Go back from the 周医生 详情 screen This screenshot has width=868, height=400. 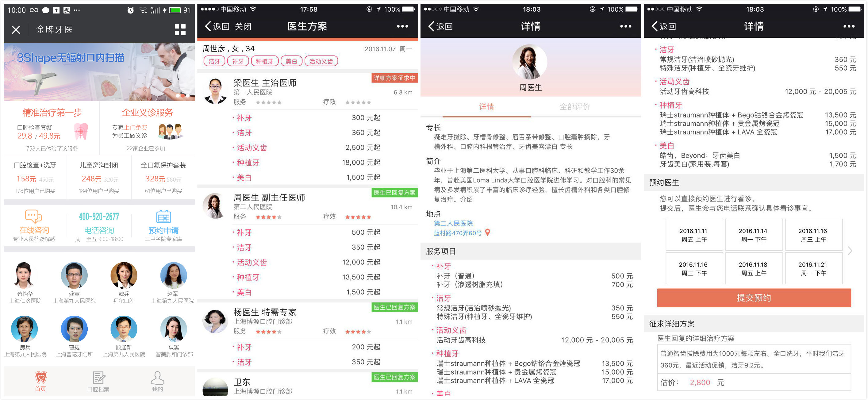440,26
